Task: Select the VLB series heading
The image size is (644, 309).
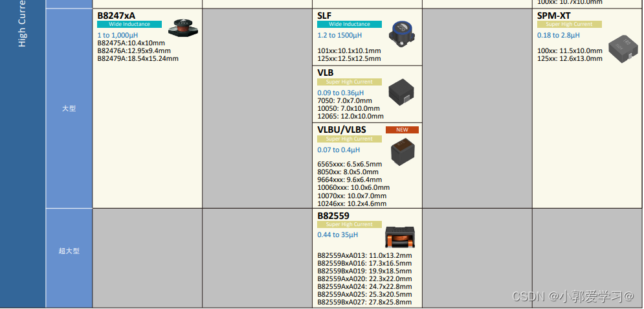Action: (x=326, y=73)
